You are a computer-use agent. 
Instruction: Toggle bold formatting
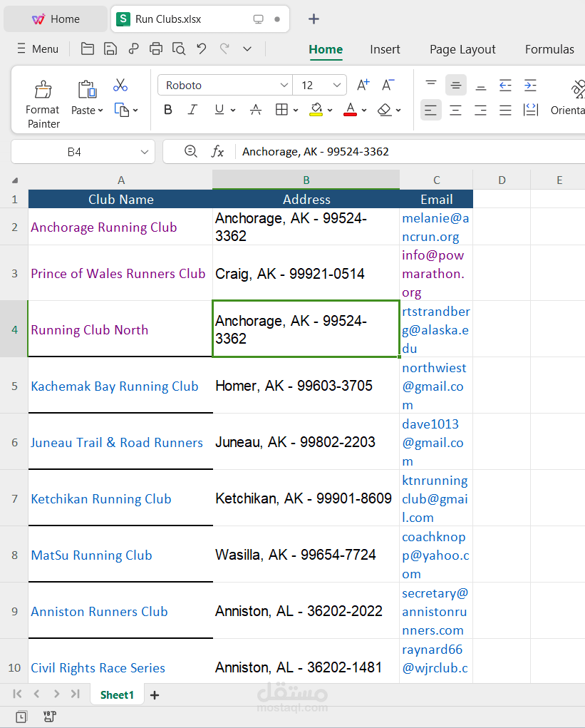click(167, 110)
